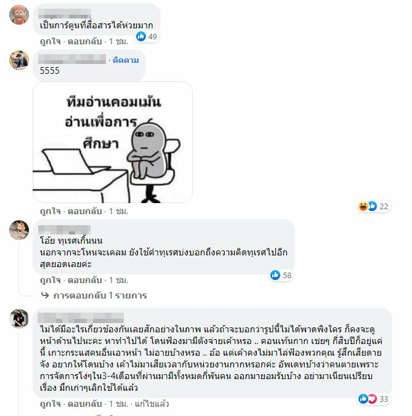Open the last commenter's dark avatar
Image resolution: width=412 pixels, height=416 pixels.
pos(19,318)
